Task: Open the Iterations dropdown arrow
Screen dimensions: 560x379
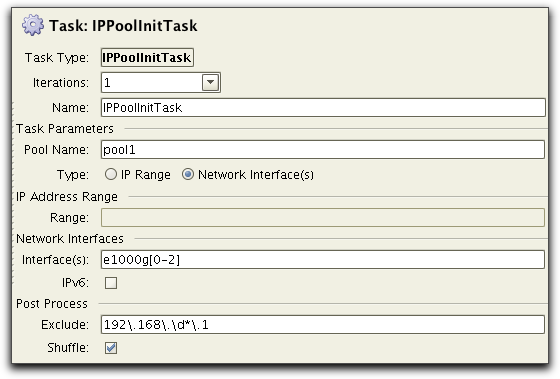Action: [x=210, y=83]
